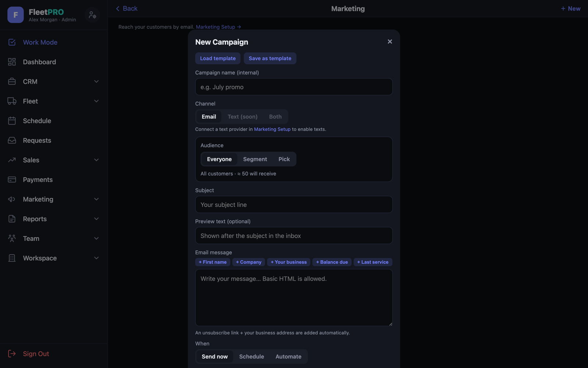
Task: Set audience to Everyone
Action: point(219,159)
